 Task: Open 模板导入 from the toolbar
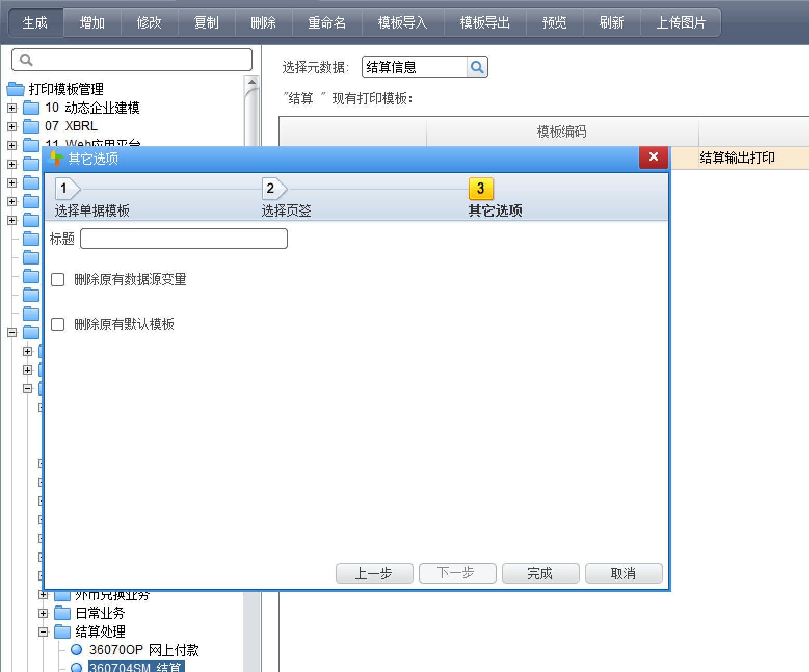point(403,23)
